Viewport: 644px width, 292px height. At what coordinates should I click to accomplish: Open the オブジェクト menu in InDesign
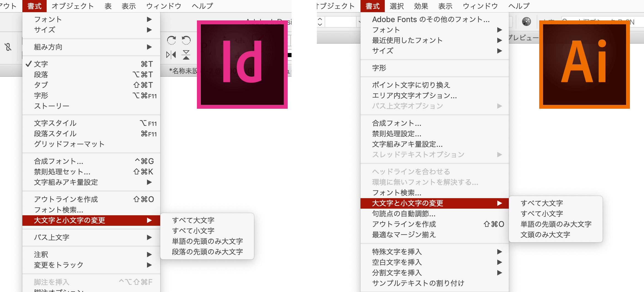click(x=73, y=6)
